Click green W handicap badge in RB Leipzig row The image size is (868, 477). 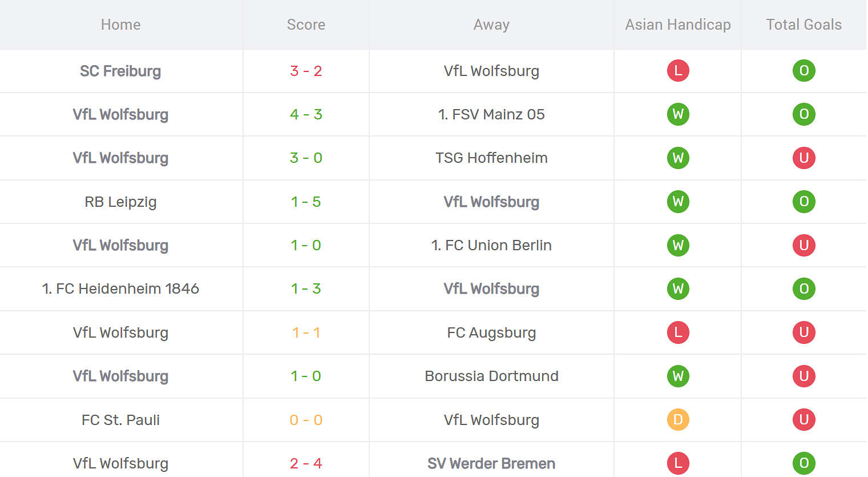click(678, 202)
